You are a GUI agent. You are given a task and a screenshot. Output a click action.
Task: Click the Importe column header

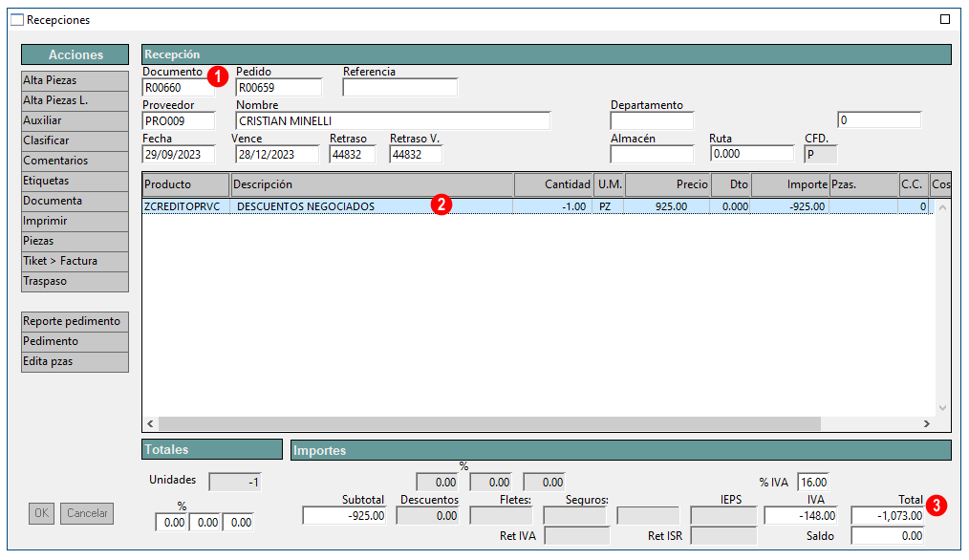790,184
